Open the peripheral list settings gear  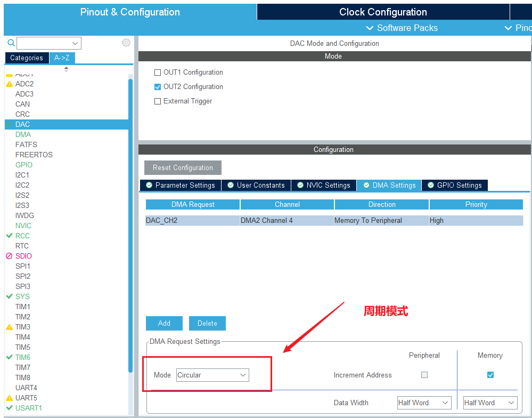pos(126,43)
